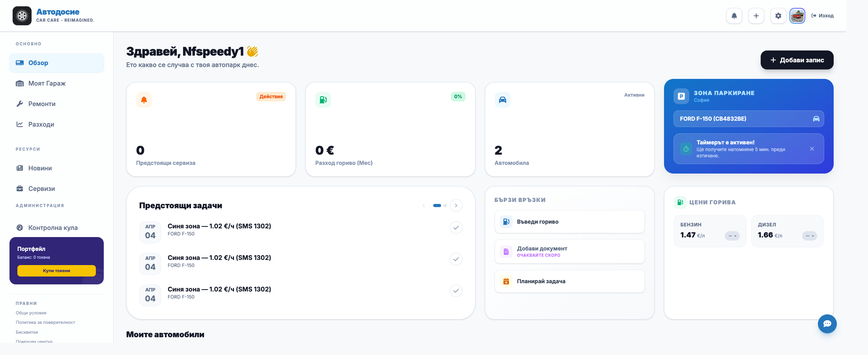Open user profile avatar
The height and width of the screenshot is (355, 868).
(797, 16)
